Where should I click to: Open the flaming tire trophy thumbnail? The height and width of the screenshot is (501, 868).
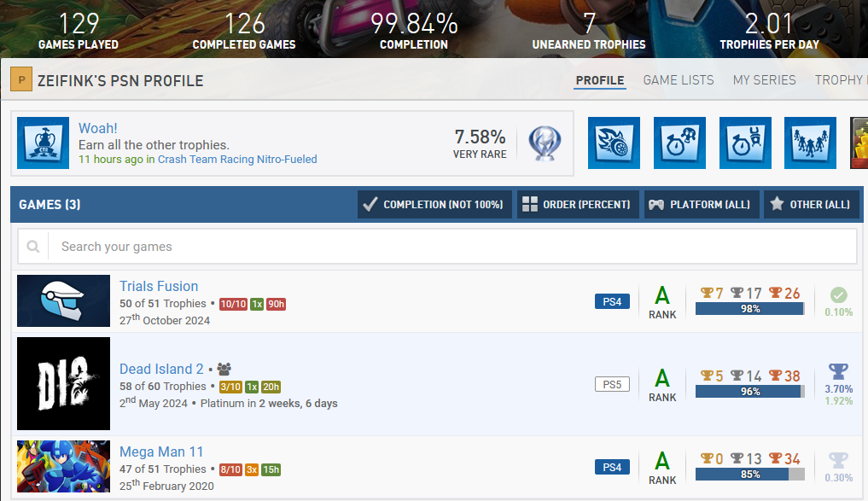[614, 143]
